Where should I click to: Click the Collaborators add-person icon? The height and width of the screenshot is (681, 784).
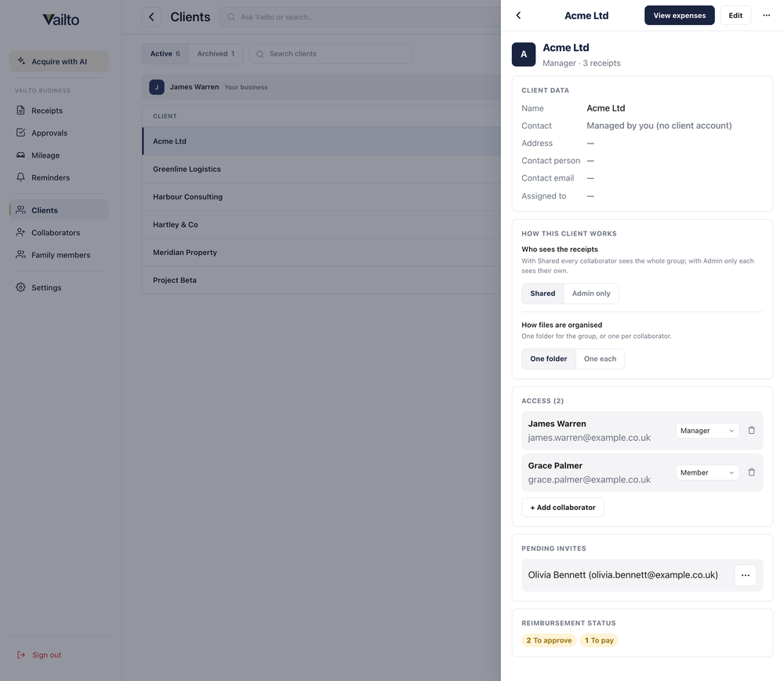[x=20, y=232]
